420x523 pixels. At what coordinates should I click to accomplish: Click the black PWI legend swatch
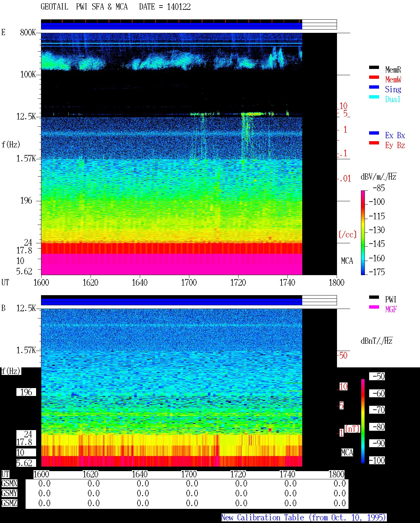coord(374,297)
